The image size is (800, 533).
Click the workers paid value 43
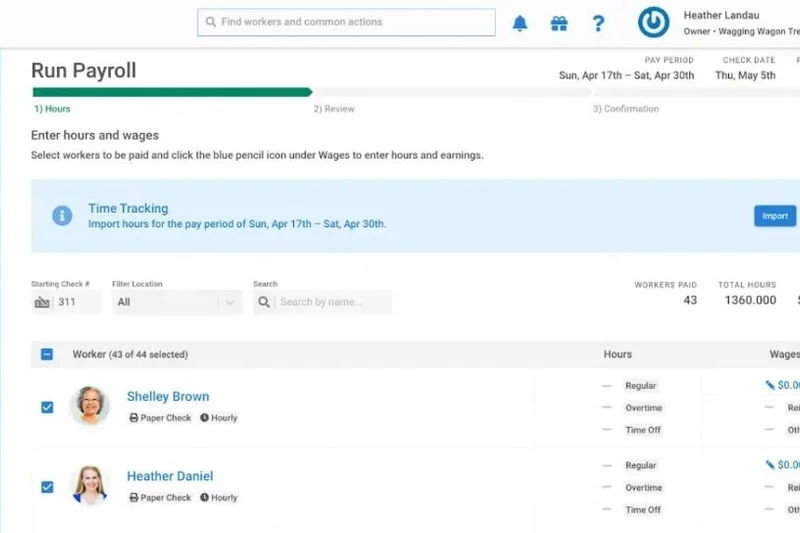point(690,300)
